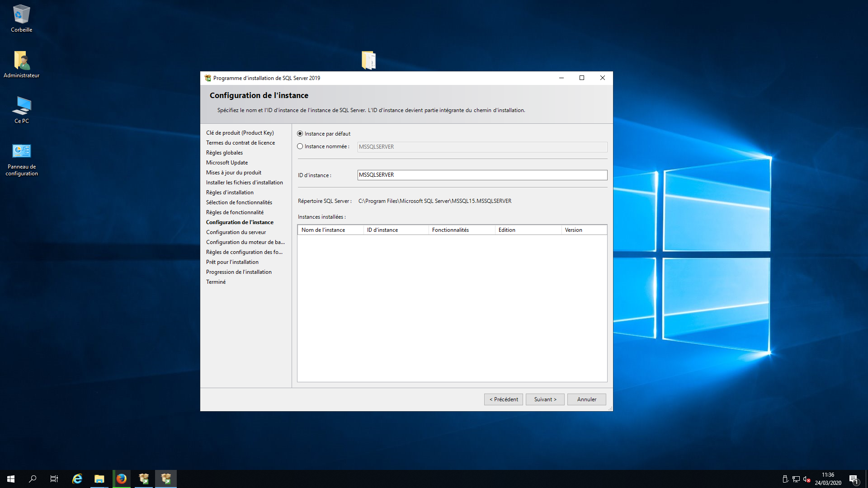868x488 pixels.
Task: Sort by Edition column header
Action: (x=528, y=230)
